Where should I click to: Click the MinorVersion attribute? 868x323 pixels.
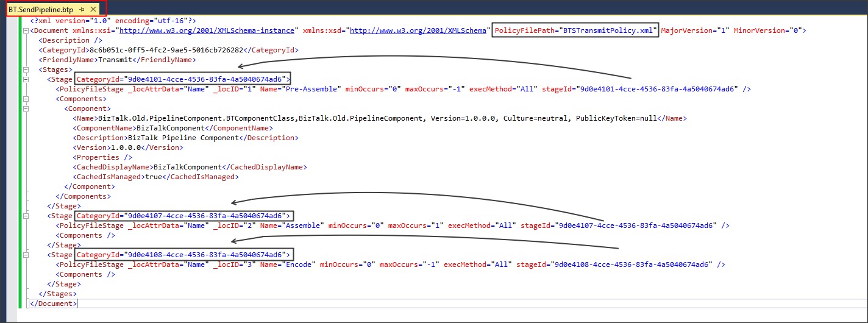(767, 30)
